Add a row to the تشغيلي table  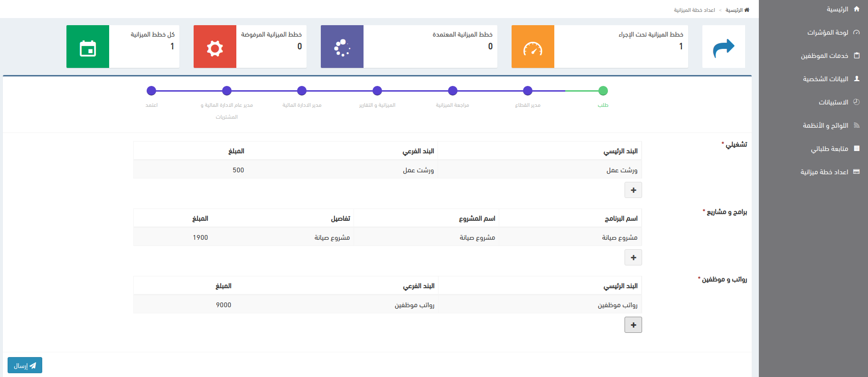pyautogui.click(x=633, y=190)
